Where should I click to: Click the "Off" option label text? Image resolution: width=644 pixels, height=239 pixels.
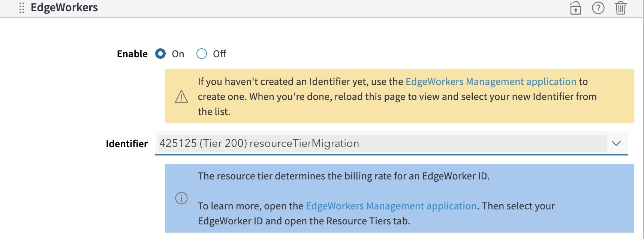coord(219,54)
